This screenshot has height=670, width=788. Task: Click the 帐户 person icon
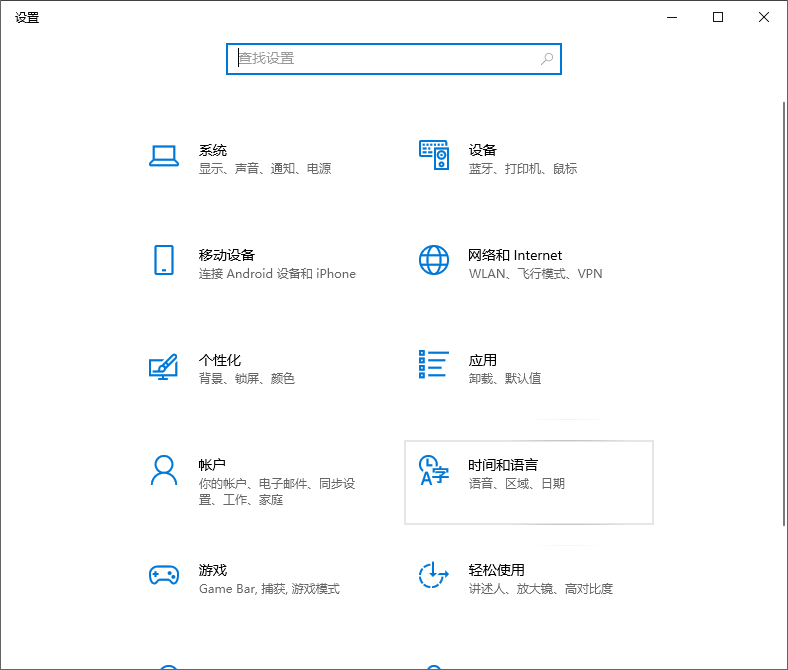[164, 470]
